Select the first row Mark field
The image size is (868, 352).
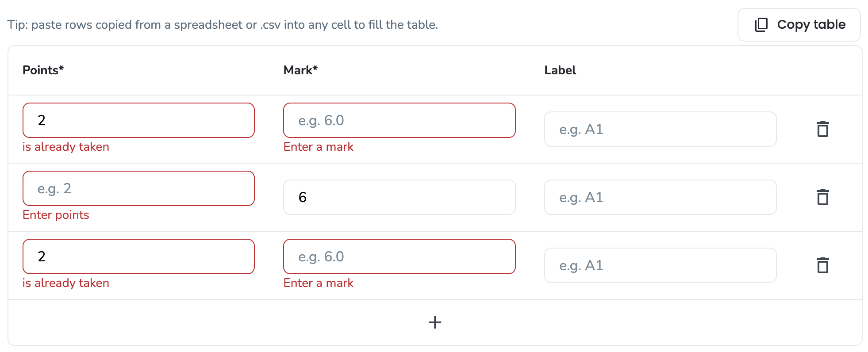click(x=399, y=120)
